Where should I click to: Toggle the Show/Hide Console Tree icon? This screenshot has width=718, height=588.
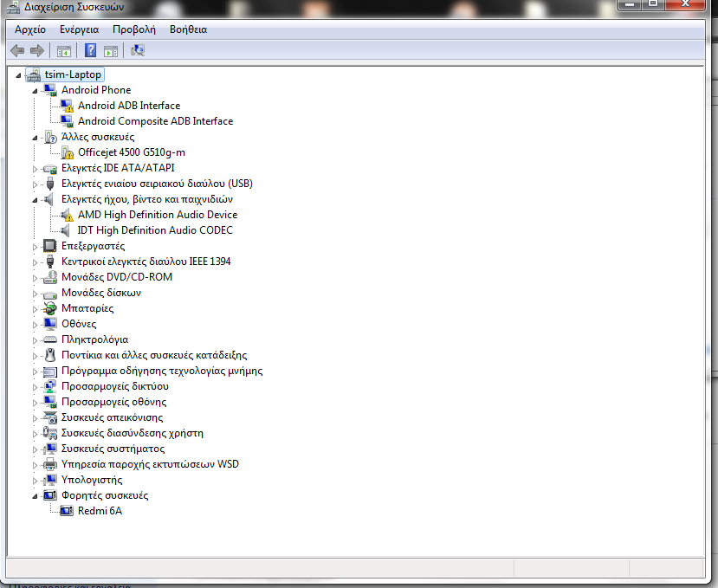[64, 50]
